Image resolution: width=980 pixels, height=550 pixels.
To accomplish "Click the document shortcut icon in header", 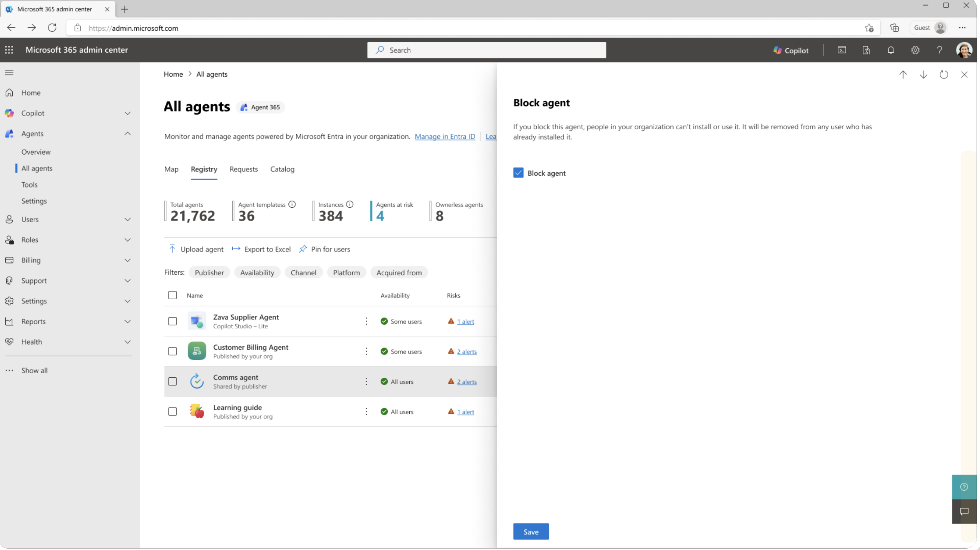I will point(866,50).
